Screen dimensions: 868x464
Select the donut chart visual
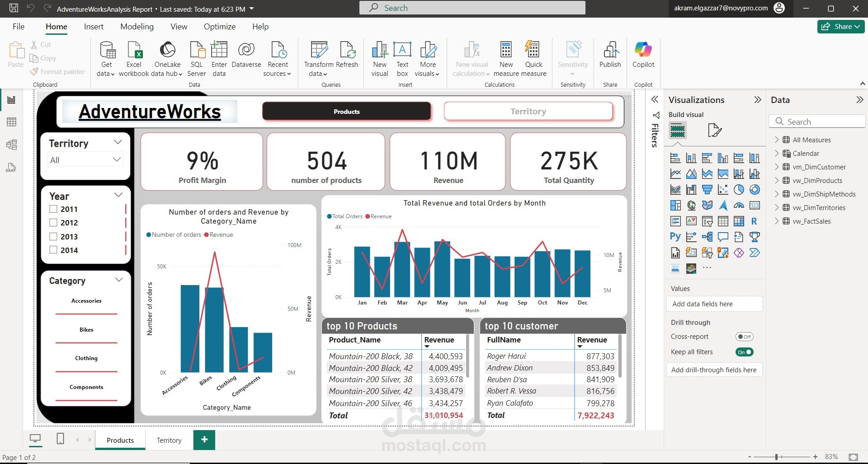coord(755,190)
